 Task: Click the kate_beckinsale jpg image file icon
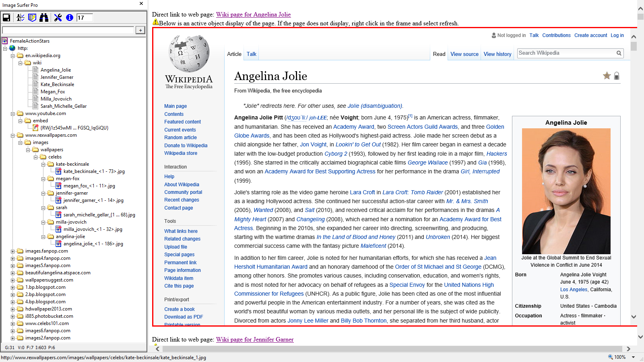58,171
